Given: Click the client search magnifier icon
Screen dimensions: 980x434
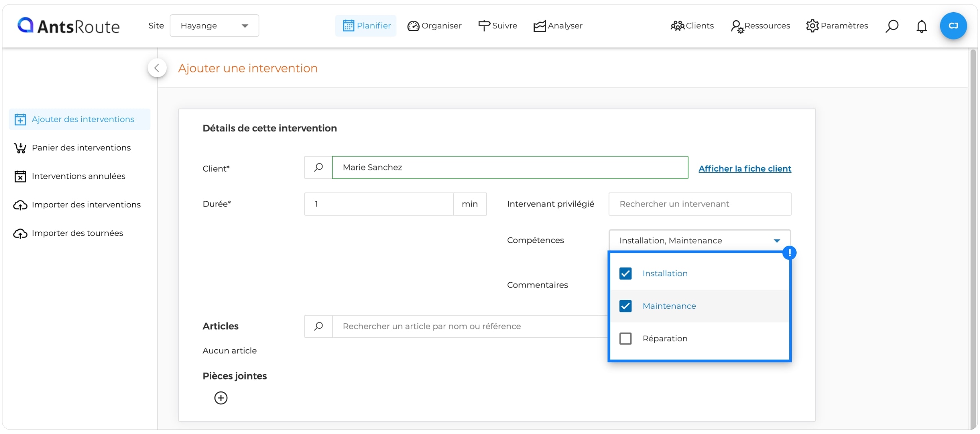Looking at the screenshot, I should [318, 167].
